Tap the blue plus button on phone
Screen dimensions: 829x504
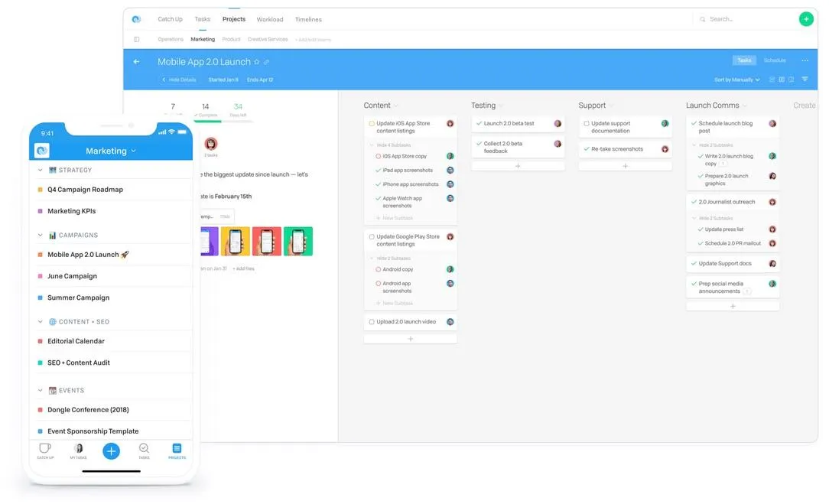click(x=111, y=451)
